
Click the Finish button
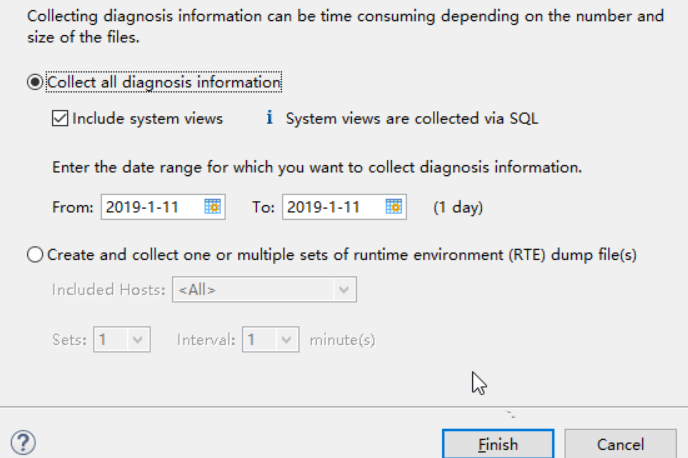click(498, 444)
